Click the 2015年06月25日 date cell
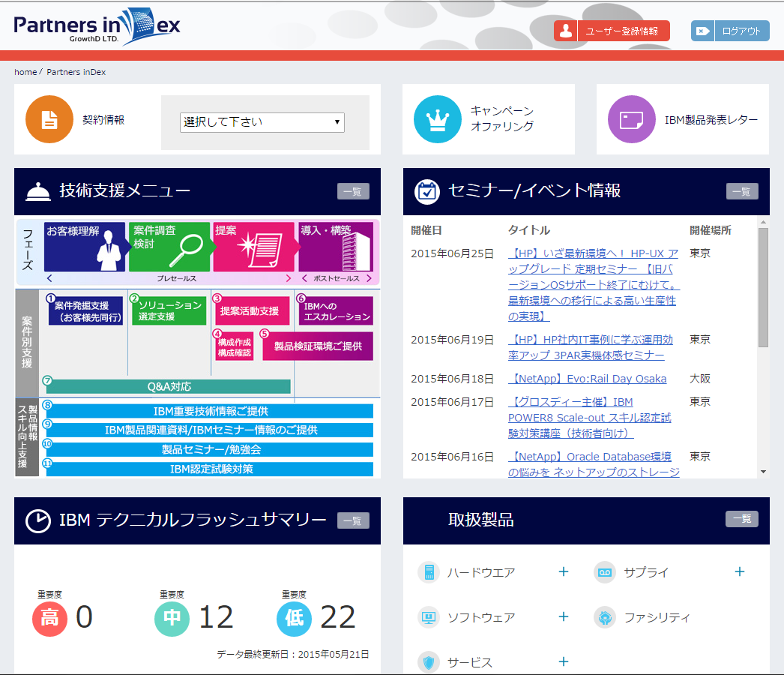Screen dimensions: 784x675 pyautogui.click(x=452, y=253)
